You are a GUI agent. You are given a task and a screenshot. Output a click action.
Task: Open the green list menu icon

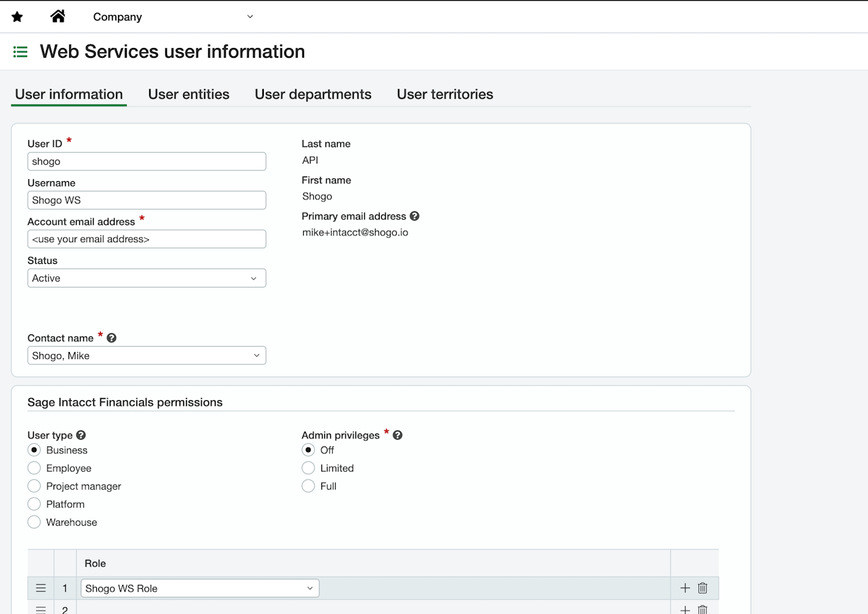coord(20,52)
